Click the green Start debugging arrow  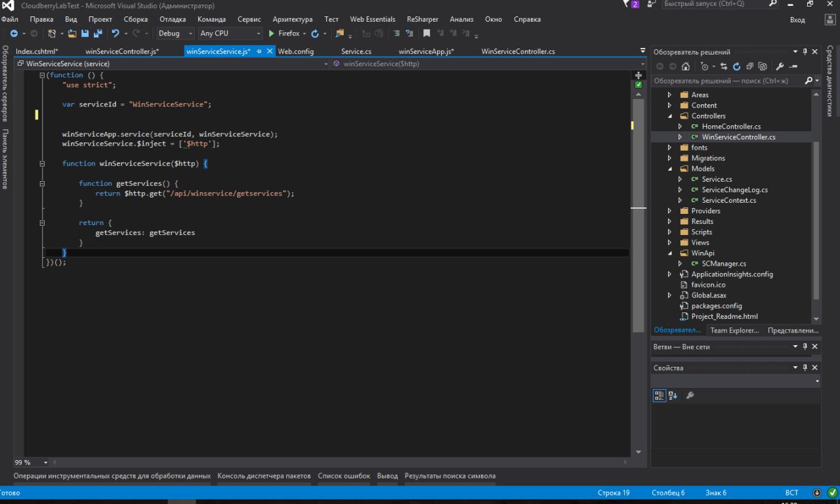point(272,33)
